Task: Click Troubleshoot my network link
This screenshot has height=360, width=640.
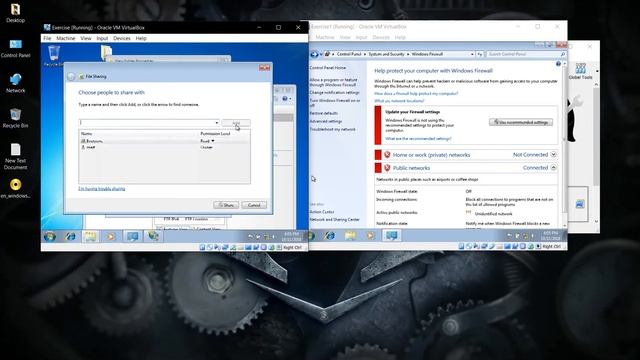Action: (332, 129)
